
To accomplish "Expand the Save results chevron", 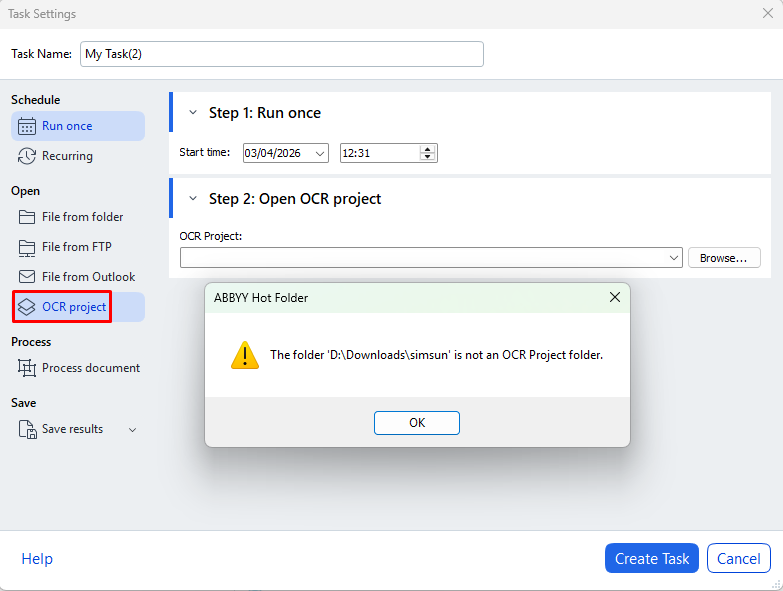I will 132,430.
